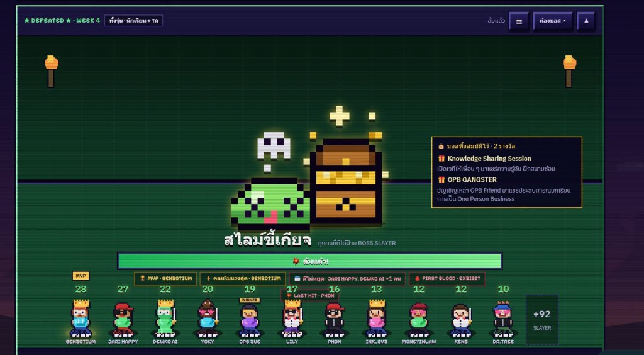Click the OPB SUE winner avatar
The height and width of the screenshot is (355, 644).
click(x=250, y=320)
